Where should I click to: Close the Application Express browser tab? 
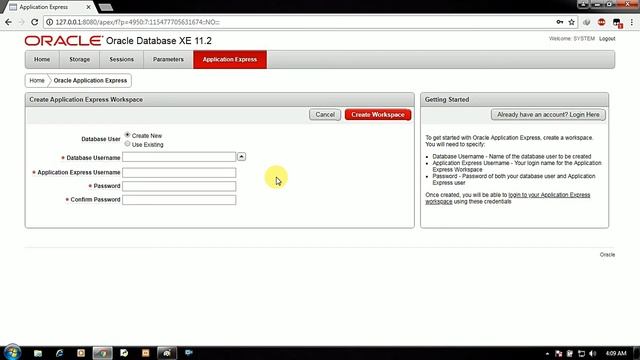click(88, 7)
